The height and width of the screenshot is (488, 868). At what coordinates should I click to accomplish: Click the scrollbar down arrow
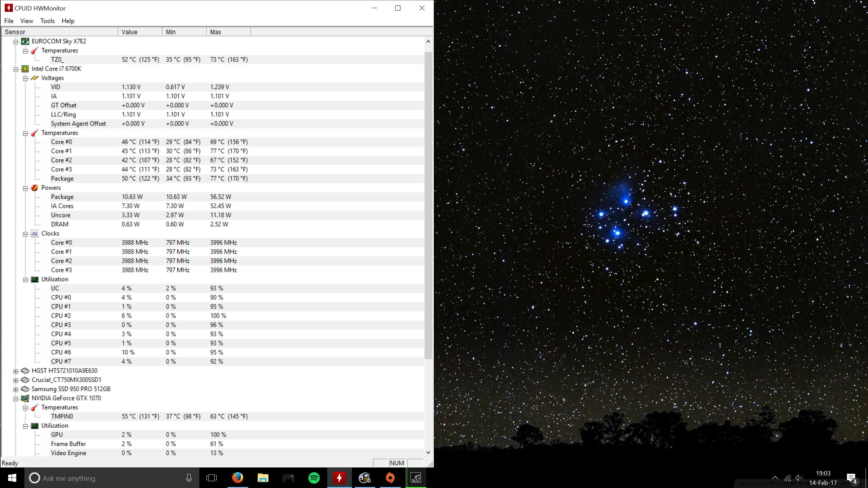click(428, 452)
